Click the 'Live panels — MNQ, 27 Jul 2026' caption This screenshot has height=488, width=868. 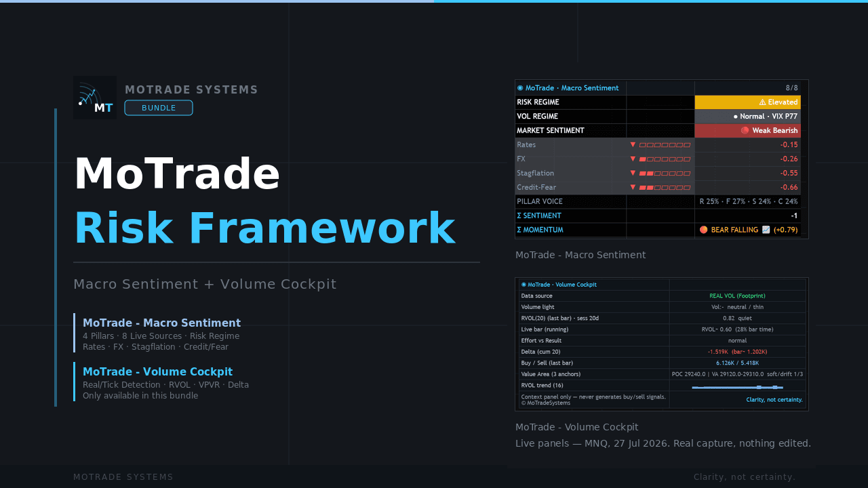pos(663,443)
